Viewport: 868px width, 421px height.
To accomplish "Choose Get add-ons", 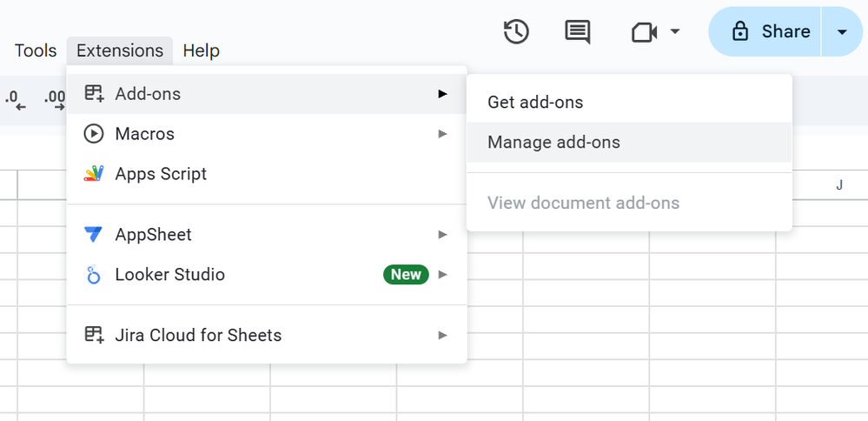I will coord(629,103).
